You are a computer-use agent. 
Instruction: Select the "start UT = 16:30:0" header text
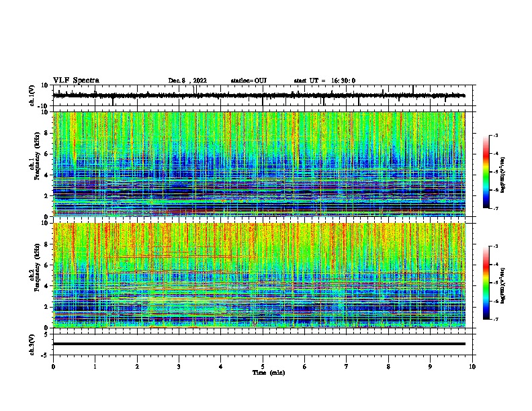324,81
